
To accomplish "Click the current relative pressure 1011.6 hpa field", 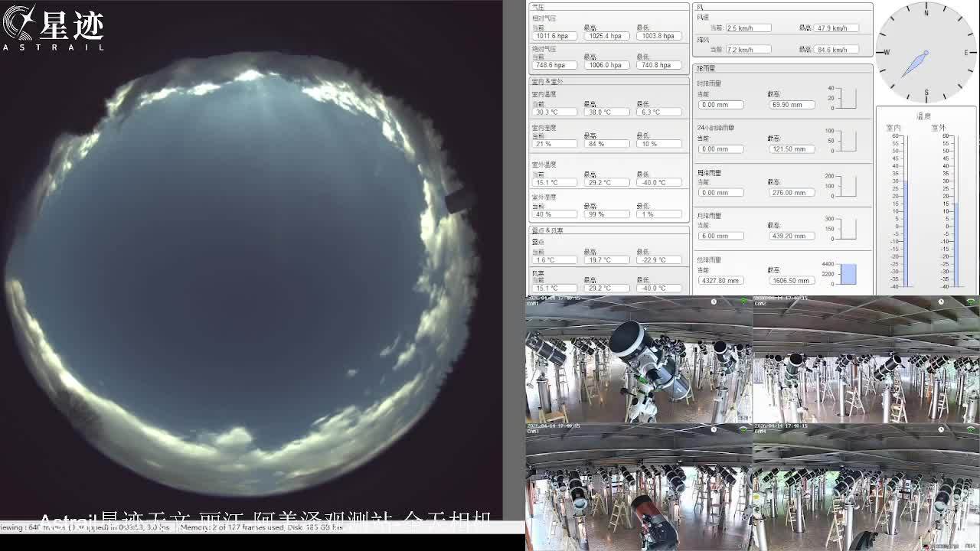I will pyautogui.click(x=553, y=36).
